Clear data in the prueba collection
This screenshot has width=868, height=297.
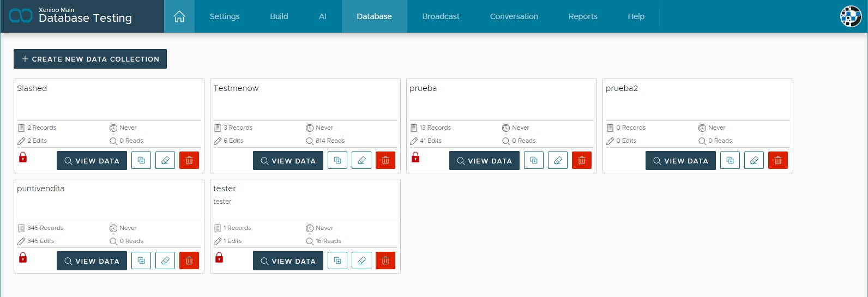click(558, 161)
